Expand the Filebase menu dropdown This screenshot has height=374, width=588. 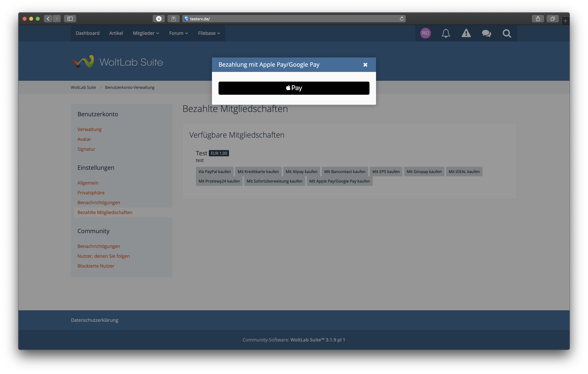209,33
